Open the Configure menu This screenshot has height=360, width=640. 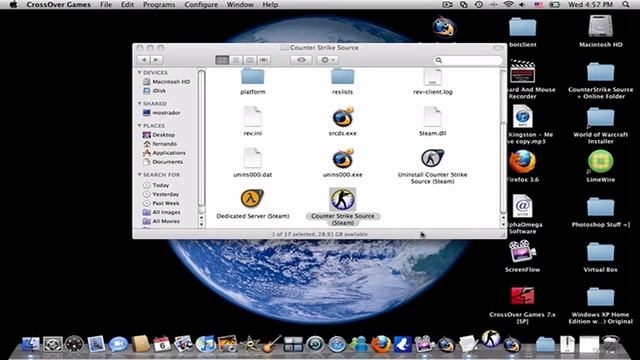[201, 5]
